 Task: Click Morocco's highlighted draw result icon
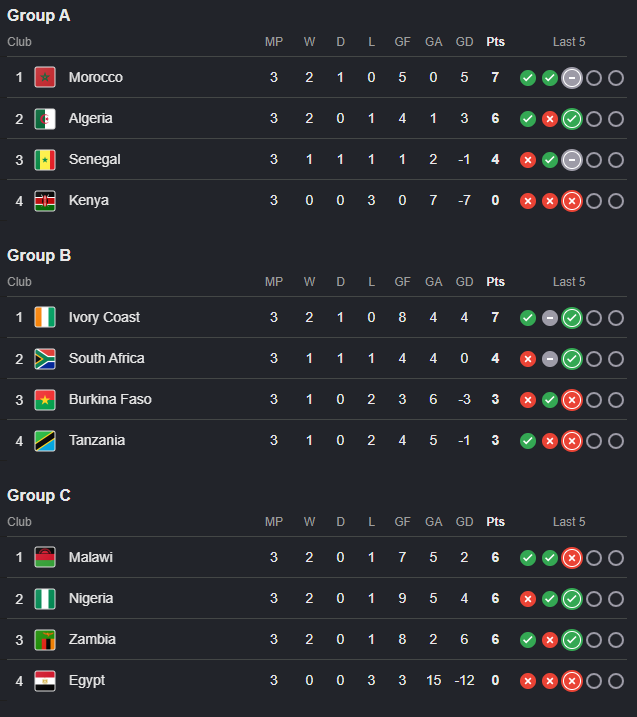tap(572, 78)
